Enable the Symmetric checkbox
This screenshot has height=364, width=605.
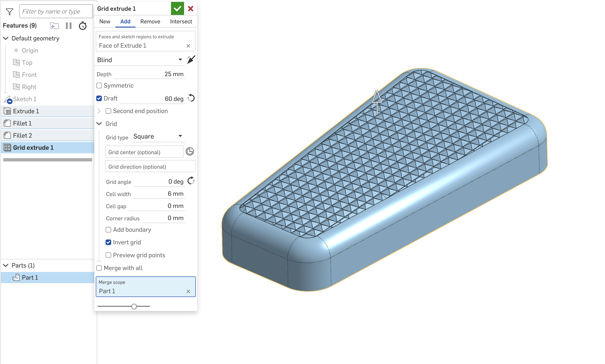point(99,86)
